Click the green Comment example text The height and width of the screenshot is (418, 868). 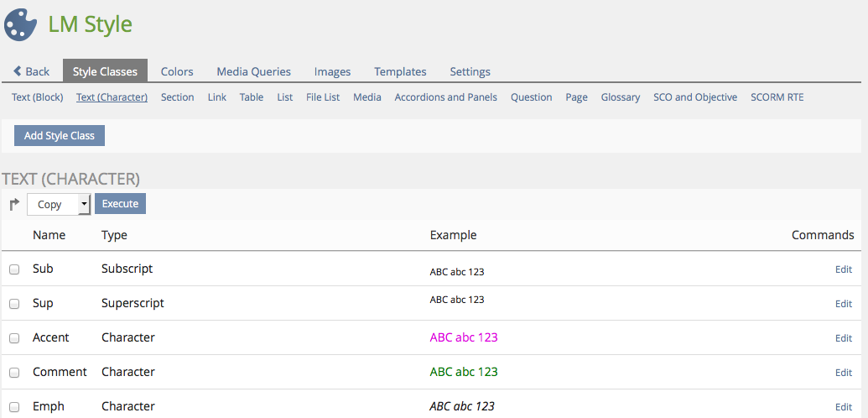(464, 372)
